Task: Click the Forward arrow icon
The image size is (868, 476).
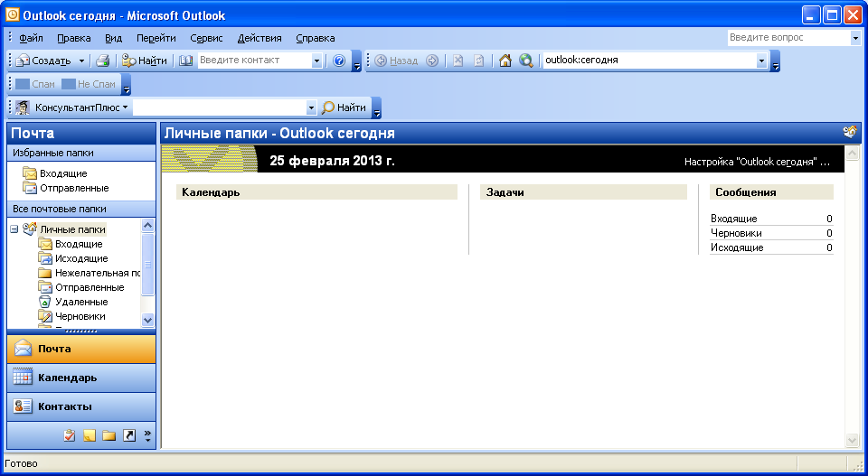Action: tap(432, 61)
